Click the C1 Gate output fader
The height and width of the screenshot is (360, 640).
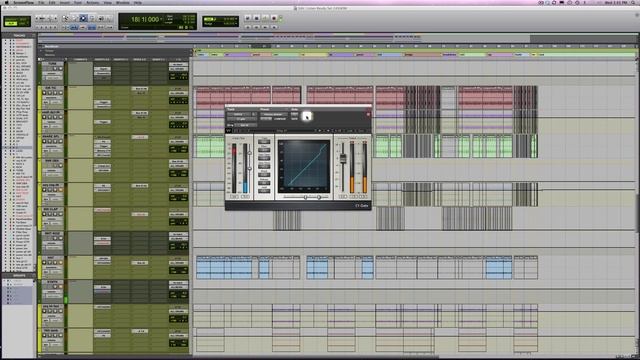pos(343,159)
